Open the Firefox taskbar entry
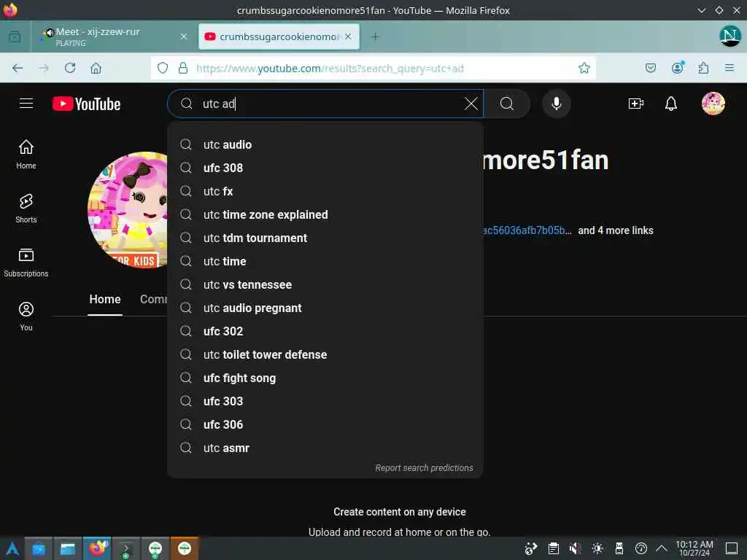Screen dimensions: 747x560 pos(97,548)
